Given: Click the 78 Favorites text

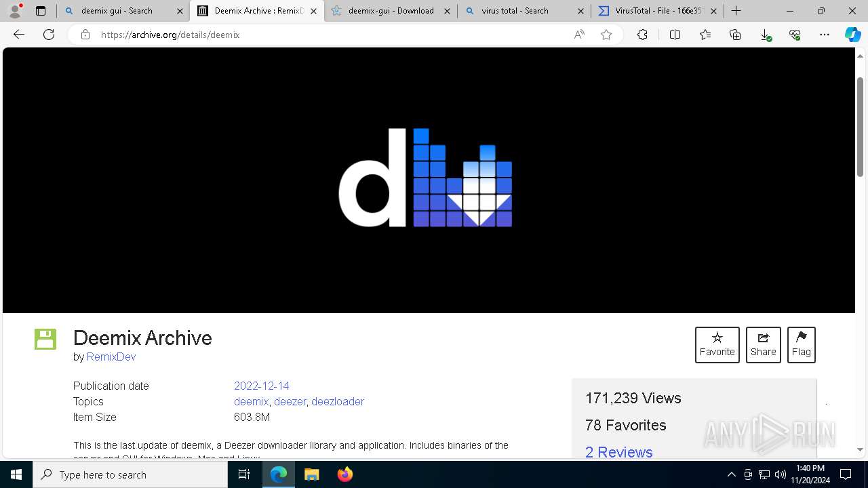Looking at the screenshot, I should pyautogui.click(x=626, y=425).
